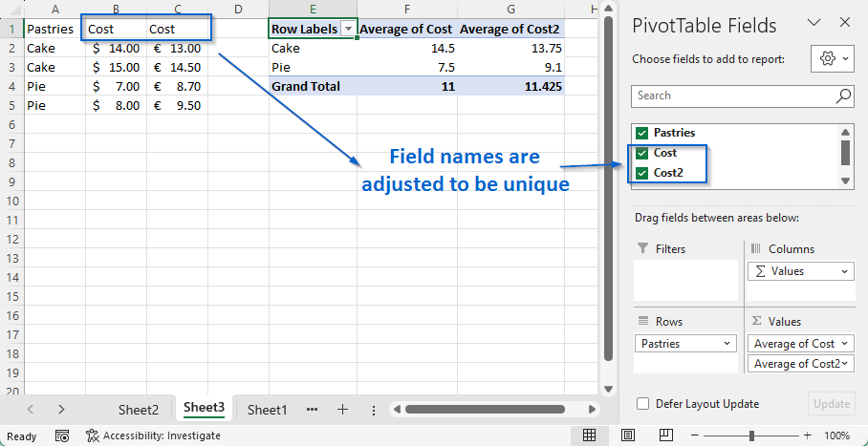
Task: Click the horizontal scrollbar right arrow
Action: 592,410
